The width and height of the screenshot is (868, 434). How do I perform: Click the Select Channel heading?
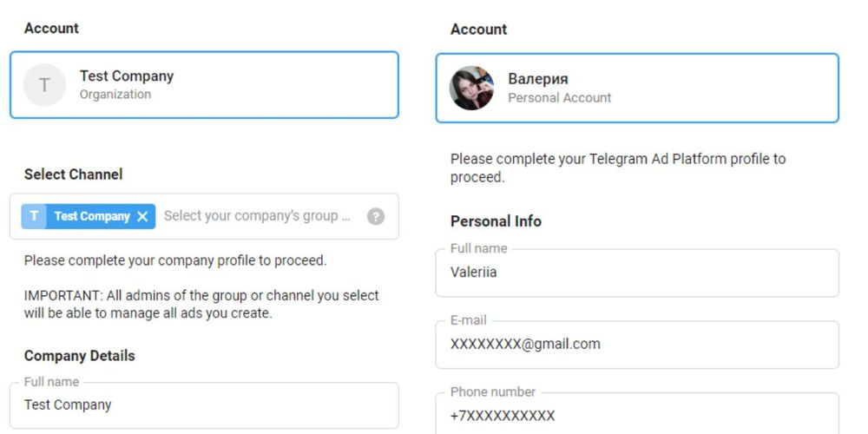point(73,174)
